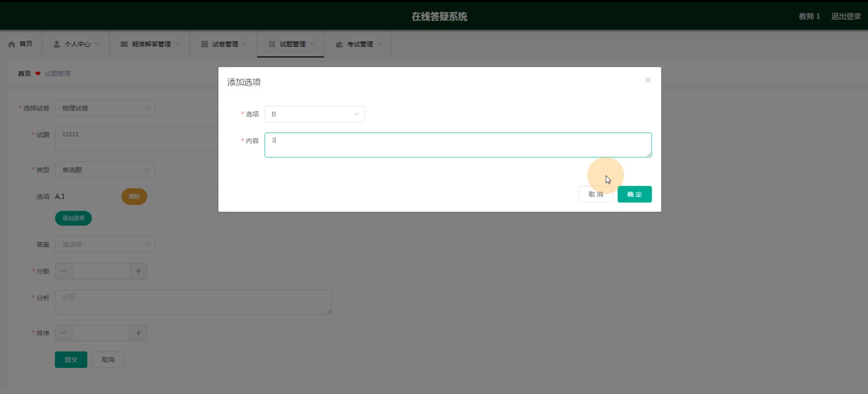Viewport: 868px width, 394px height.
Task: Click the 排序 number input
Action: (x=101, y=333)
